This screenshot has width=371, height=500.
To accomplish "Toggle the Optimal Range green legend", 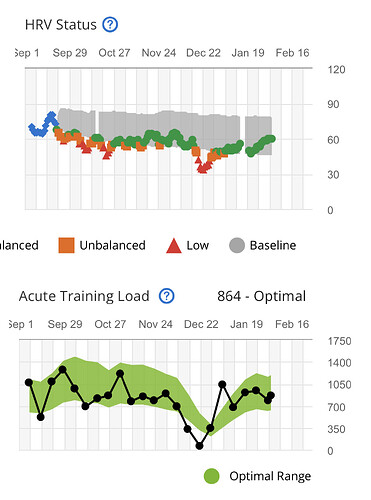I will pos(212,476).
